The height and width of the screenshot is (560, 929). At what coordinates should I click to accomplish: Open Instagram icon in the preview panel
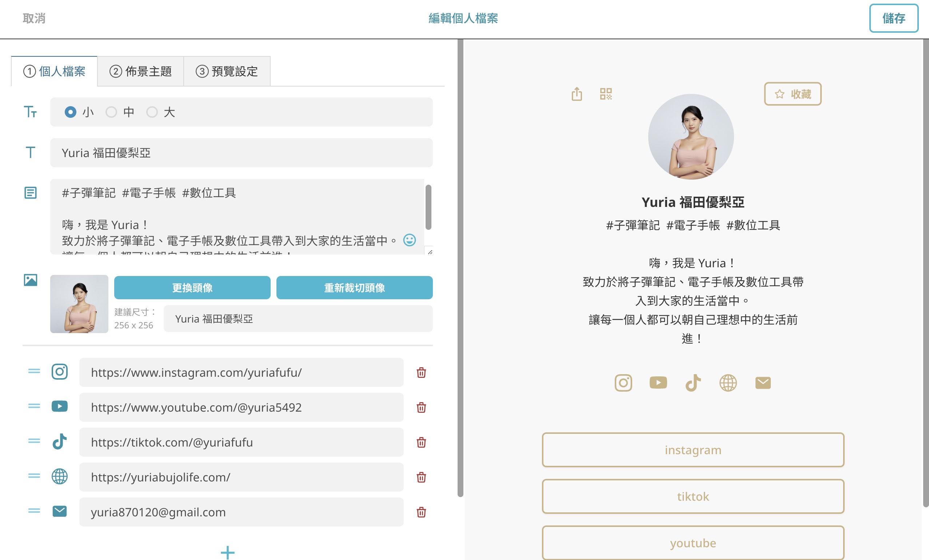(623, 383)
